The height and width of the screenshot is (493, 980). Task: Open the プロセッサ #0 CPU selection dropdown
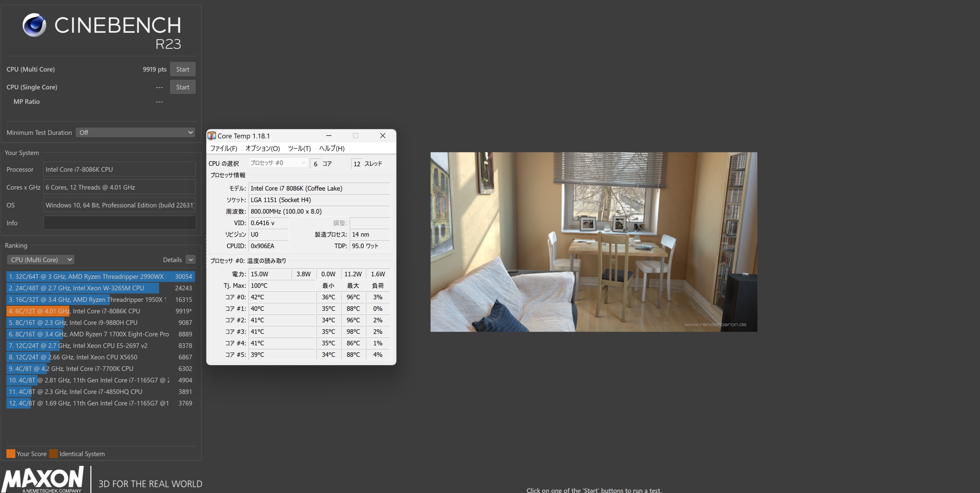278,163
